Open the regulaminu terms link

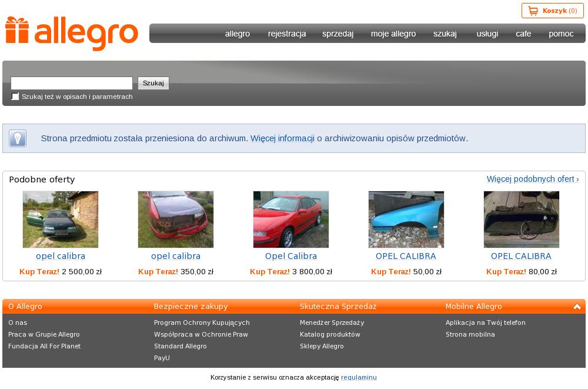359,377
